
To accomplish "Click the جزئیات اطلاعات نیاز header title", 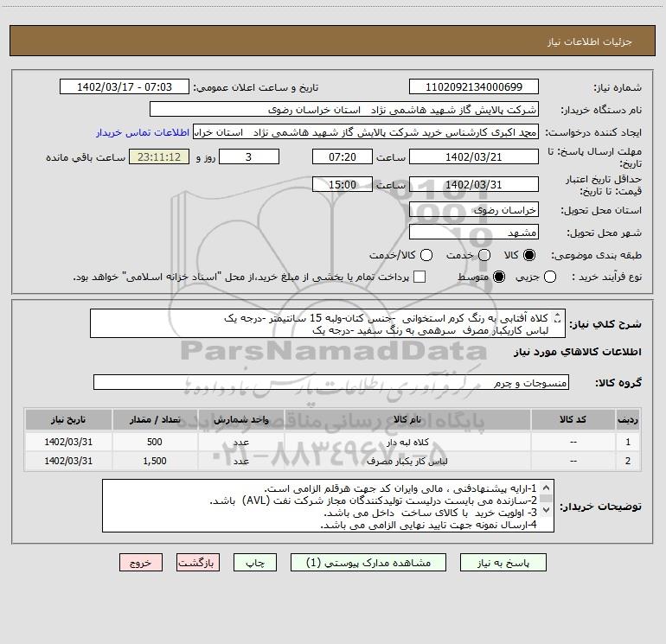I will click(x=590, y=41).
